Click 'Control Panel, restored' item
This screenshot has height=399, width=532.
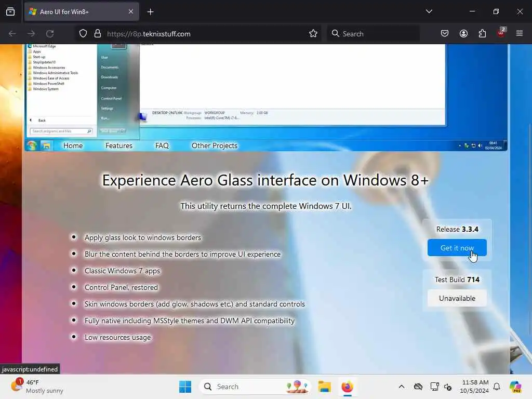pos(121,287)
